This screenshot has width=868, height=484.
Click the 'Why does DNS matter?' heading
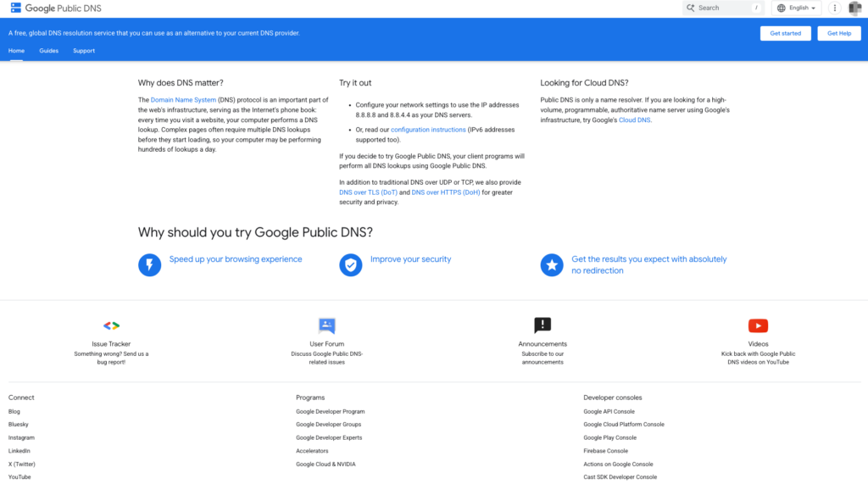coord(181,82)
